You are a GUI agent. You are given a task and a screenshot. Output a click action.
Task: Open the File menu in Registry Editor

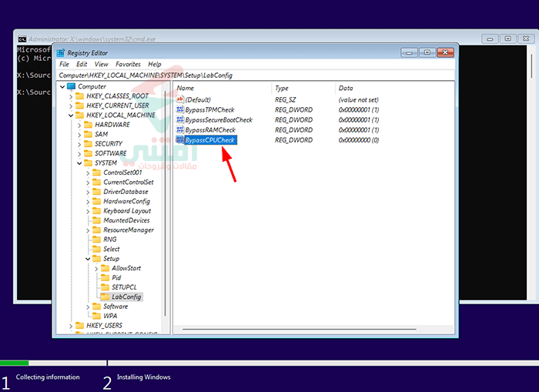[64, 64]
